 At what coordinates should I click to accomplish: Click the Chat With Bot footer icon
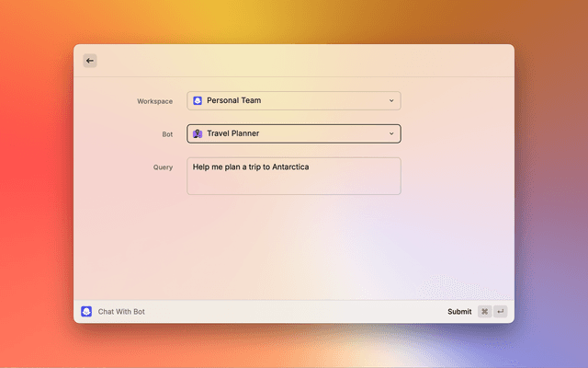[x=86, y=312]
